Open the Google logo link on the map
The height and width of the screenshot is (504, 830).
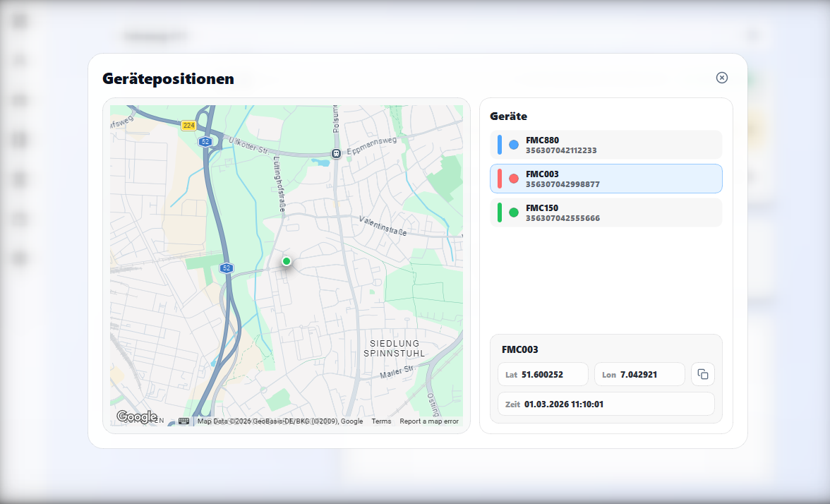pos(137,416)
